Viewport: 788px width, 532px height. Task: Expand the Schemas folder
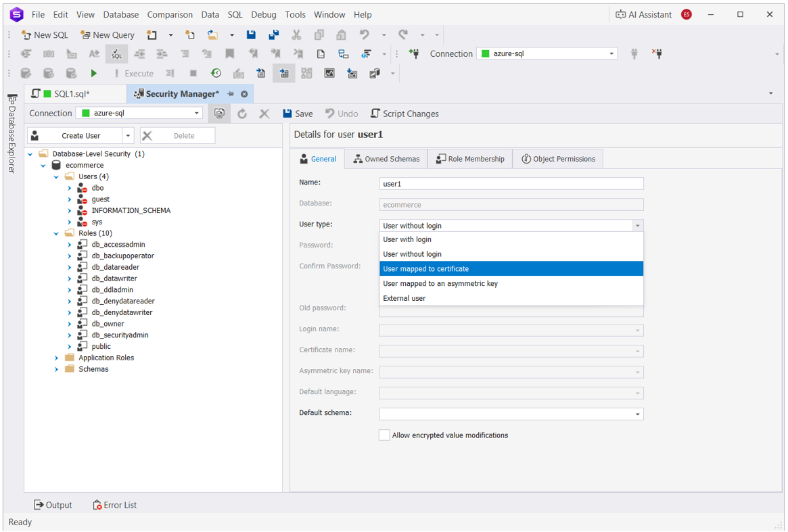[56, 369]
